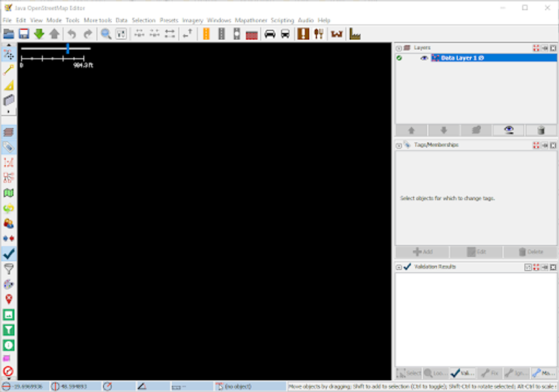The image size is (559, 392).
Task: Toggle the green map sidebar button
Action: (x=9, y=193)
